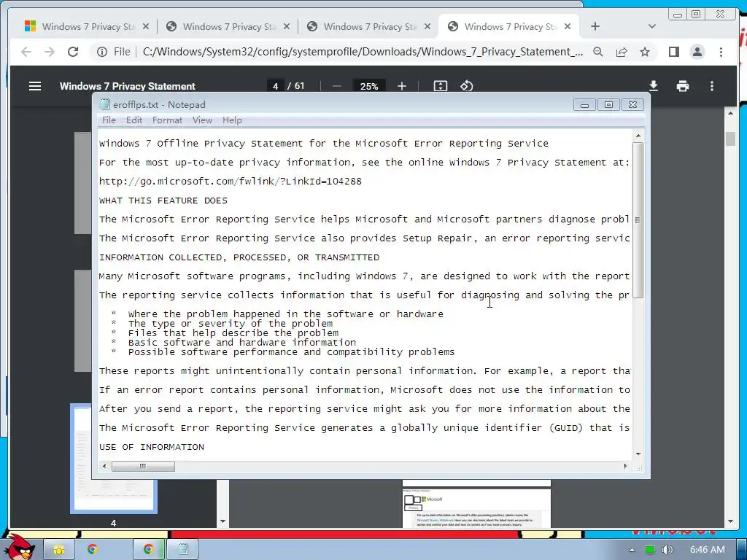Image resolution: width=747 pixels, height=560 pixels.
Task: Click the zoom magnifier icon in address bar
Action: [598, 52]
